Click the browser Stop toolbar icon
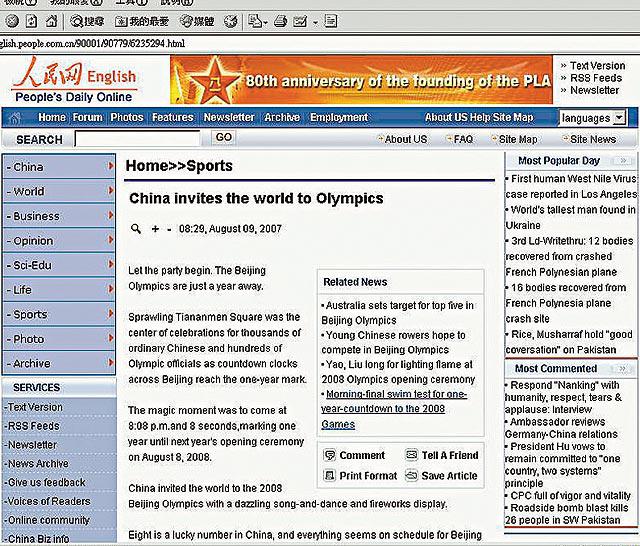Viewport: 640px width, 546px height. pos(12,21)
